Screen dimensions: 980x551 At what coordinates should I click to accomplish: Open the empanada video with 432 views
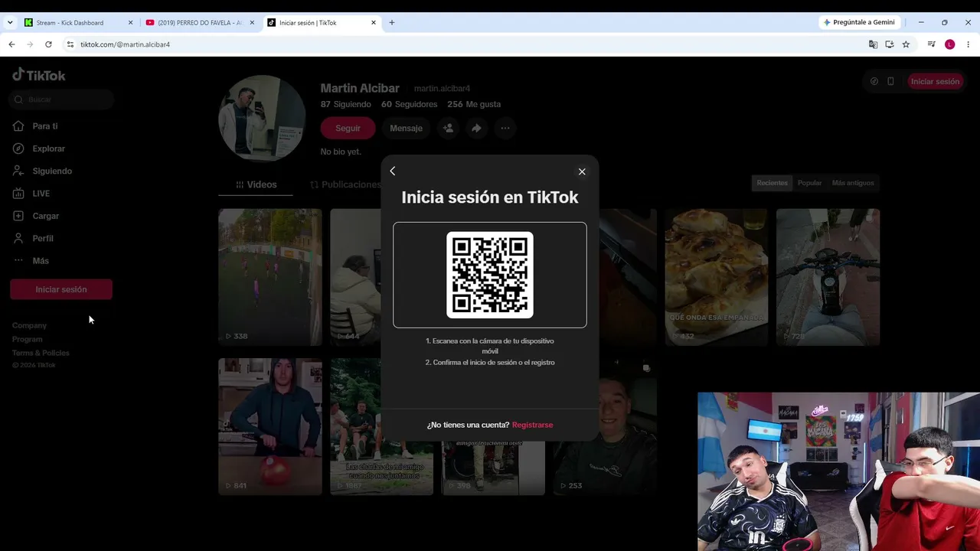tap(717, 277)
